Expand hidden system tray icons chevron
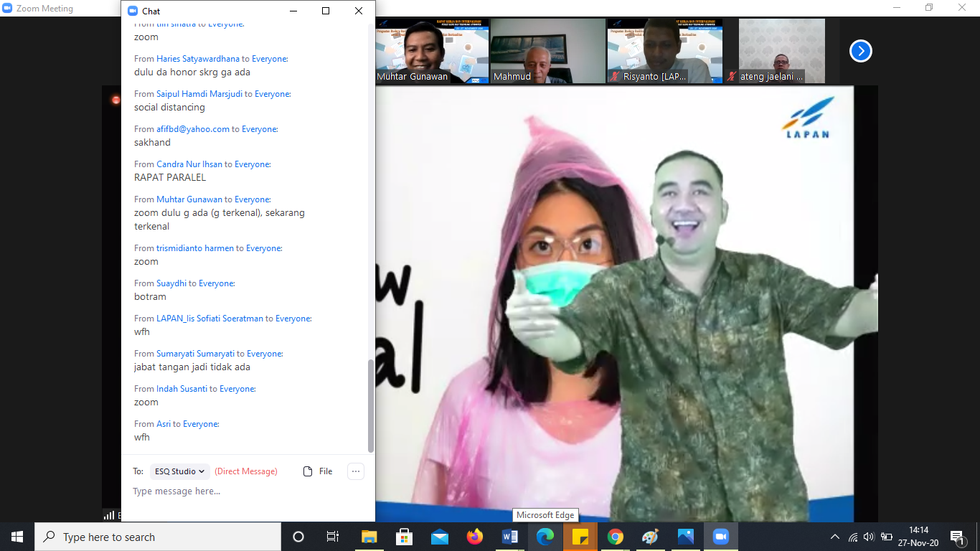 point(834,537)
